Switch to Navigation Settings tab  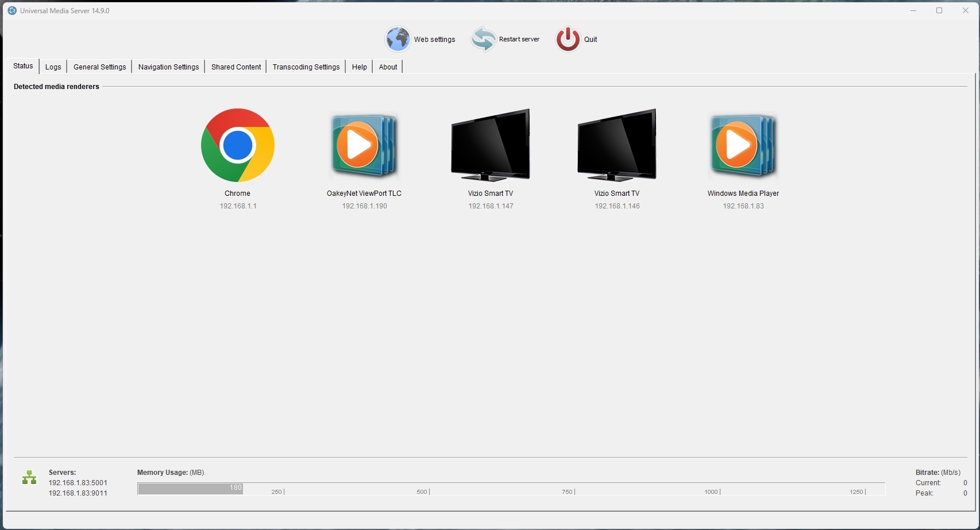click(x=168, y=67)
